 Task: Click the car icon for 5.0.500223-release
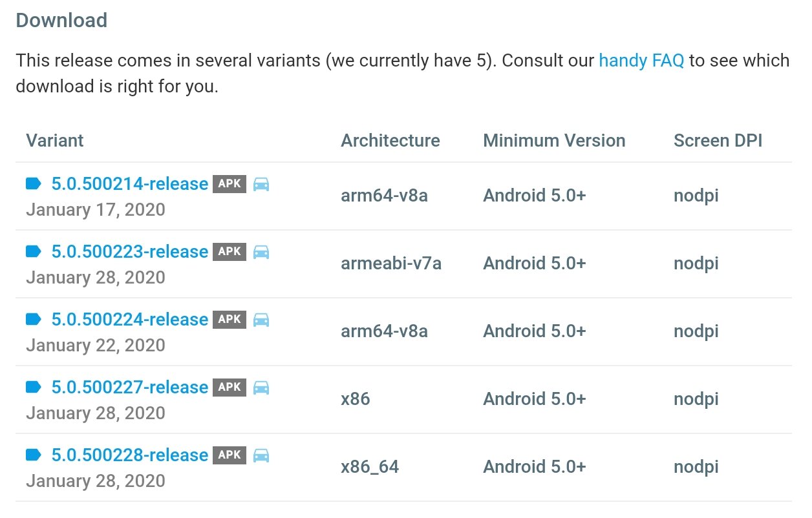click(261, 252)
